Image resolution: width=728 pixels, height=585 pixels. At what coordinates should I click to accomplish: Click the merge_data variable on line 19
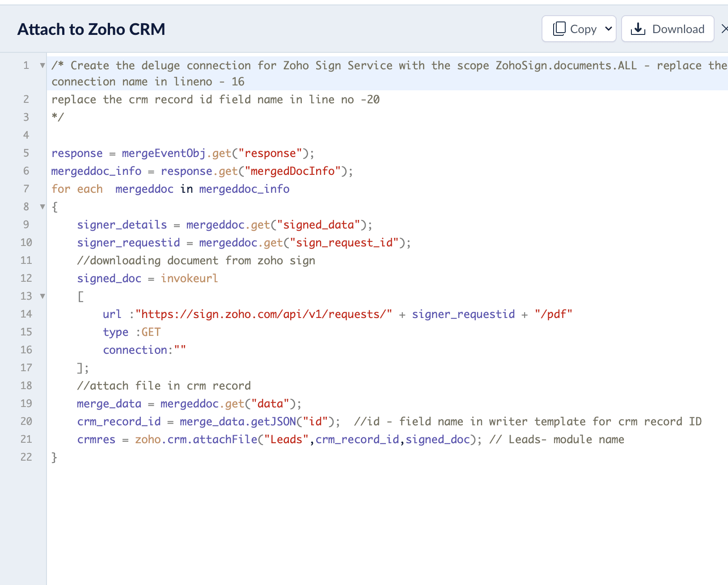point(109,404)
